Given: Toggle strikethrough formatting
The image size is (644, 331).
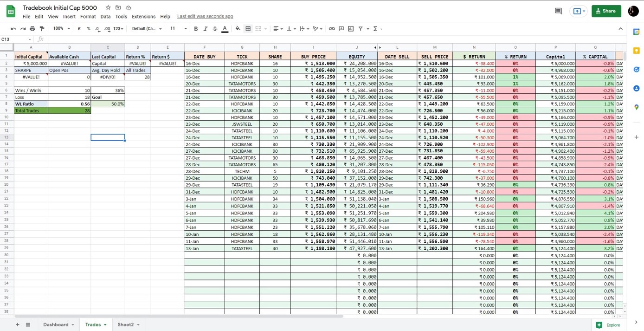Looking at the screenshot, I should [x=215, y=29].
